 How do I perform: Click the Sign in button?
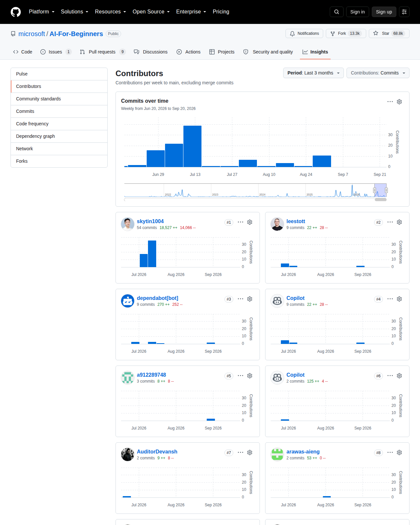[357, 12]
